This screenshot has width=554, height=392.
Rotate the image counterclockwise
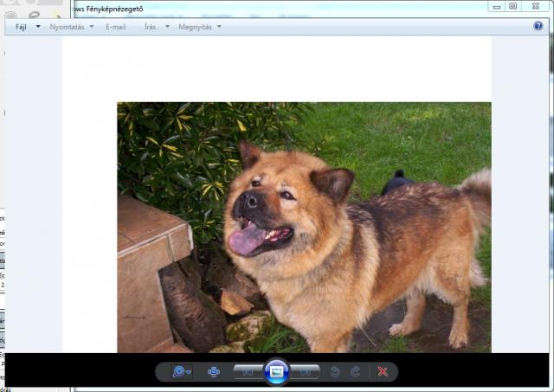tap(336, 372)
